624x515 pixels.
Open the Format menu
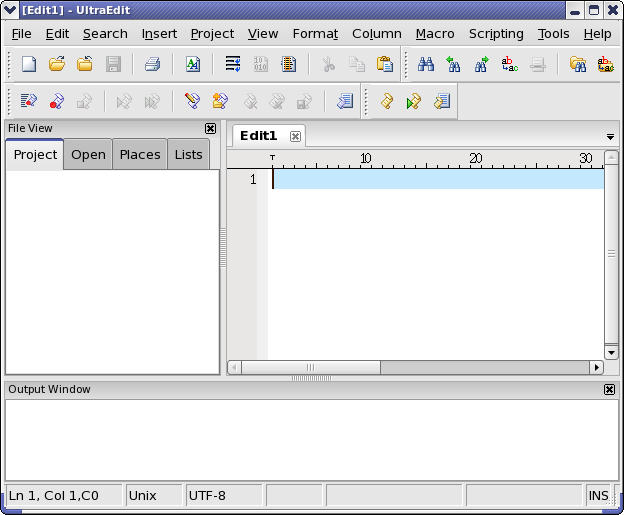tap(315, 34)
